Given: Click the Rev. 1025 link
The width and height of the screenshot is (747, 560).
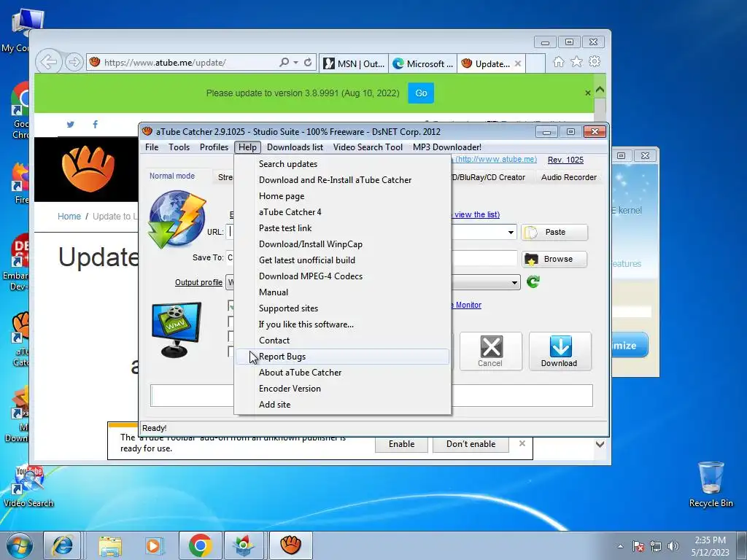Looking at the screenshot, I should pyautogui.click(x=565, y=160).
